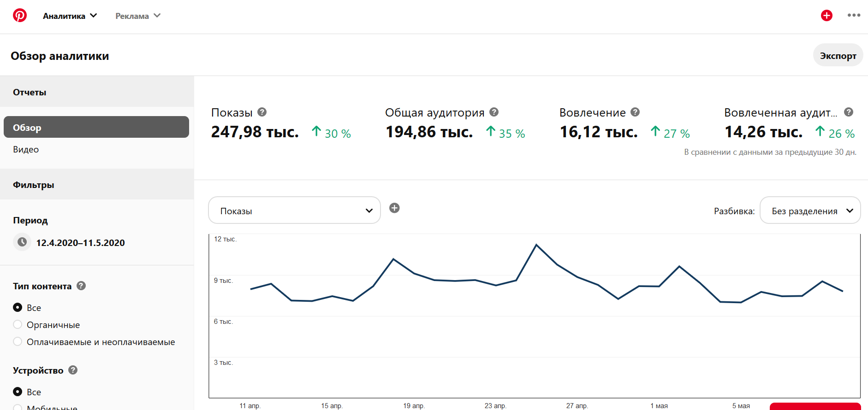The image size is (868, 410).
Task: Switch to the Видео report
Action: pos(26,149)
